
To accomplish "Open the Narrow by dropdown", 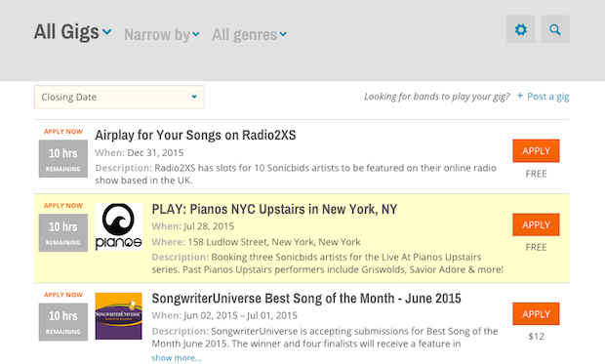I will [x=162, y=34].
